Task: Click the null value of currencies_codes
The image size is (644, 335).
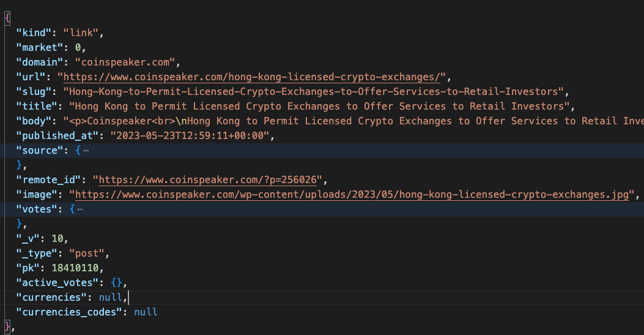Action: [146, 312]
